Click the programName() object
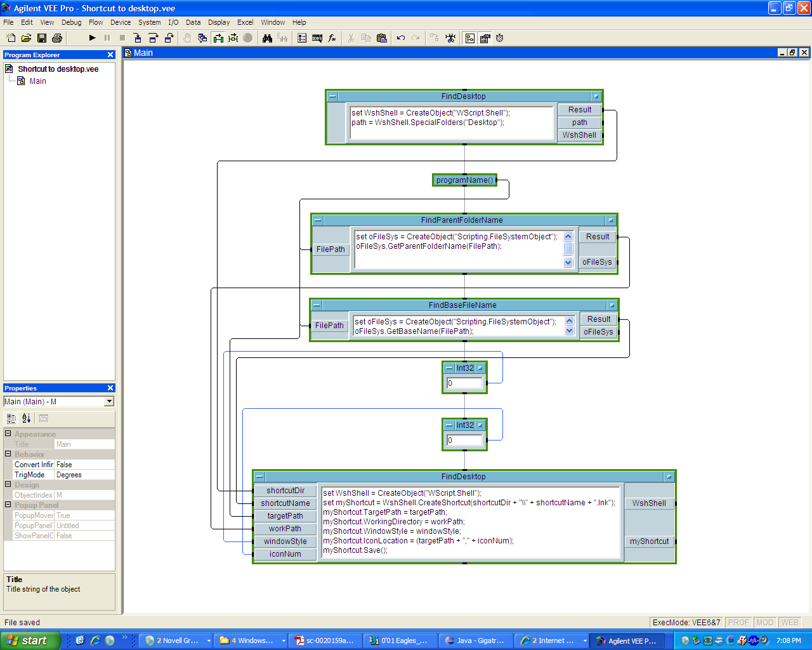The height and width of the screenshot is (650, 812). [x=464, y=180]
